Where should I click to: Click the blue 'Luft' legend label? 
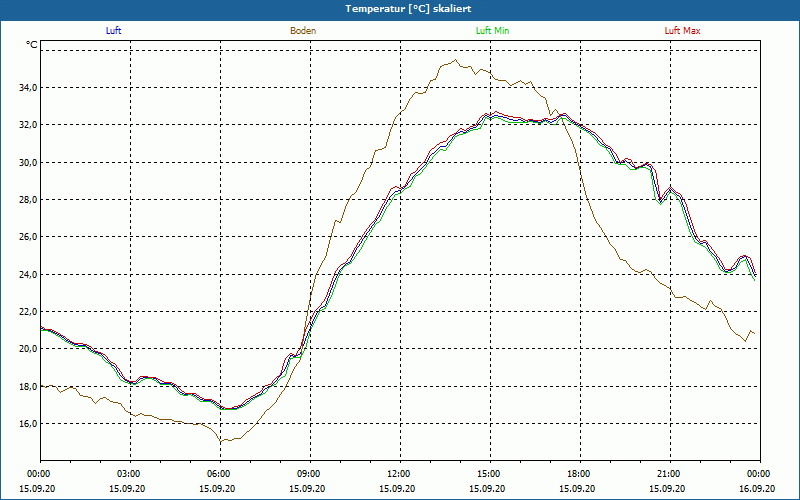click(x=113, y=31)
